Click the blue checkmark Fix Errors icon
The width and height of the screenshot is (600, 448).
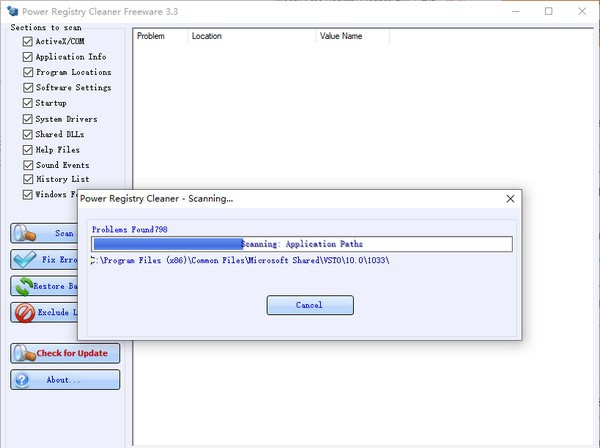pyautogui.click(x=25, y=260)
